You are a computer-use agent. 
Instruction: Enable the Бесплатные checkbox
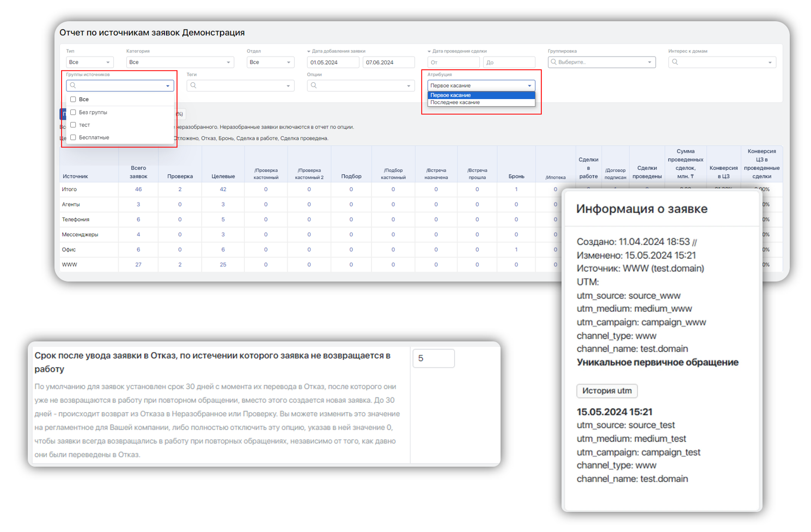click(73, 137)
